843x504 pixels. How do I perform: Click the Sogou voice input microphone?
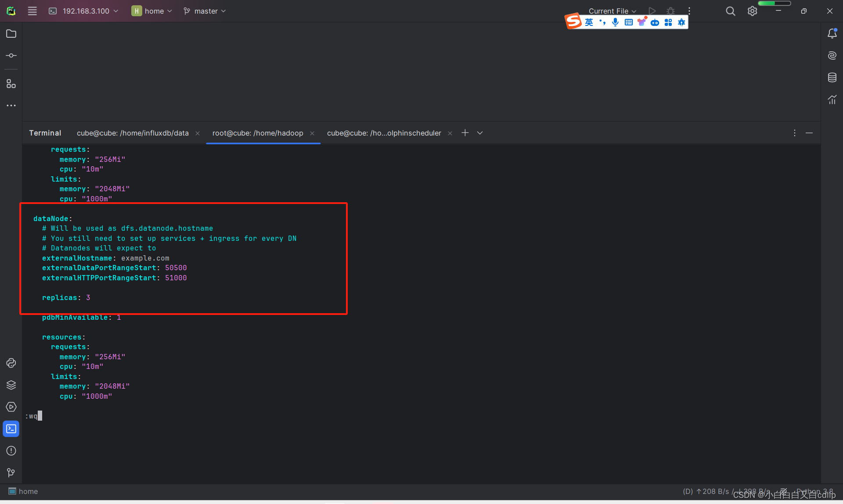[615, 22]
